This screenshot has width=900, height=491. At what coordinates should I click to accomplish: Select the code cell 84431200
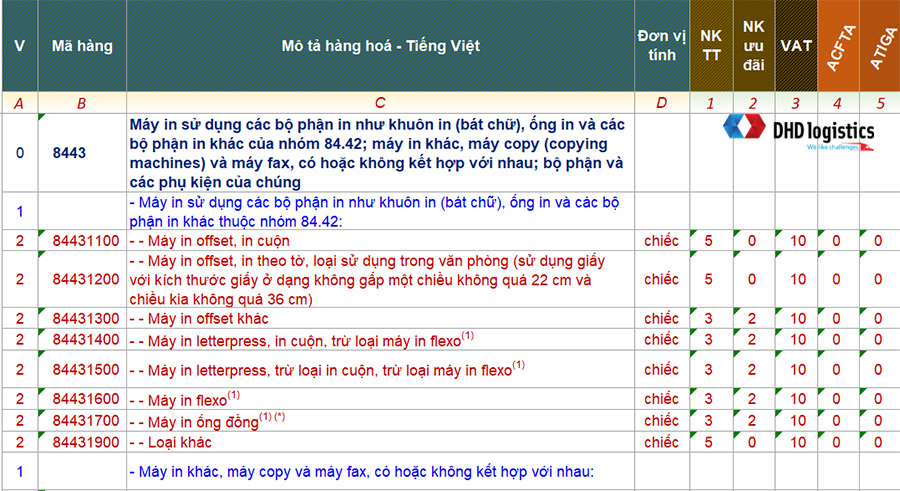coord(86,279)
